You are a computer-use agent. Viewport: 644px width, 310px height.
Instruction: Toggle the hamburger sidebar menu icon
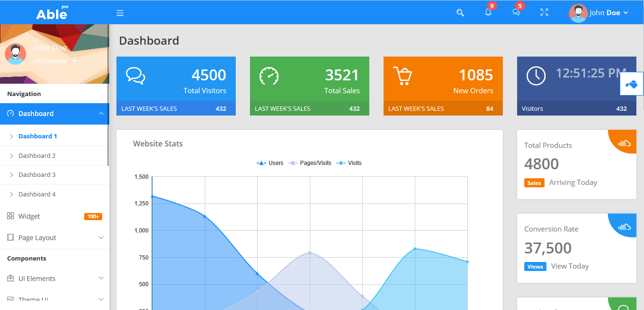(x=120, y=13)
